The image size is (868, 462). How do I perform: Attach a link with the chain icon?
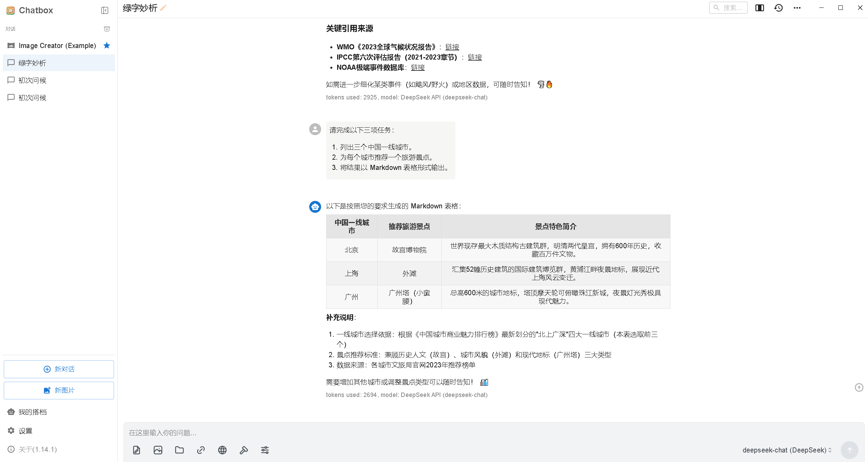tap(201, 450)
